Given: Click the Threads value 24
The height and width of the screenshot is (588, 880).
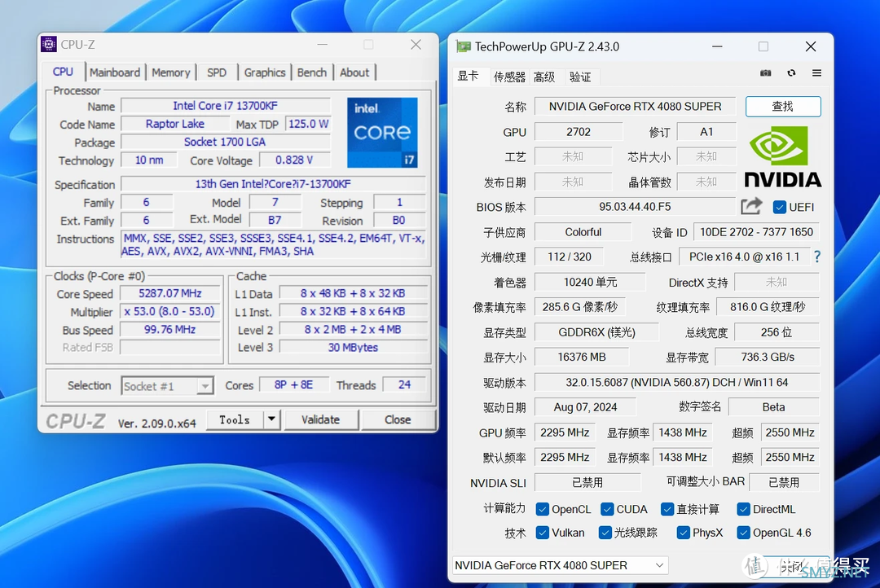Looking at the screenshot, I should (x=404, y=384).
